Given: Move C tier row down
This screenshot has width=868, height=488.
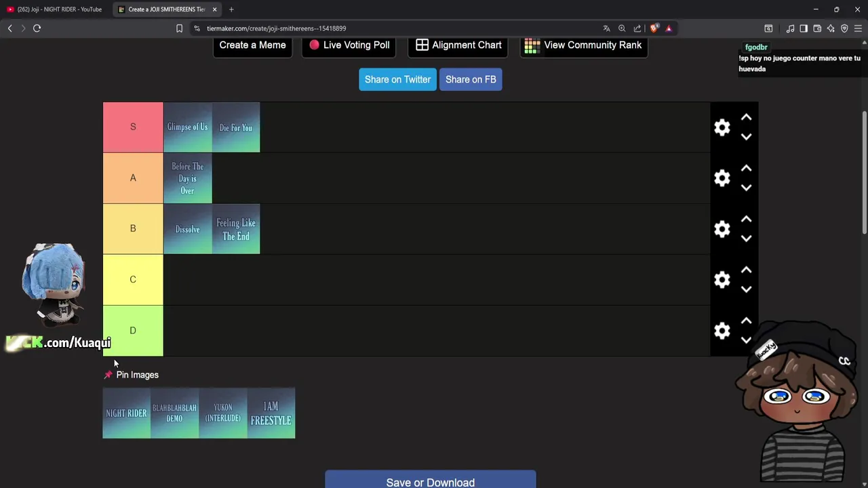Looking at the screenshot, I should [746, 289].
